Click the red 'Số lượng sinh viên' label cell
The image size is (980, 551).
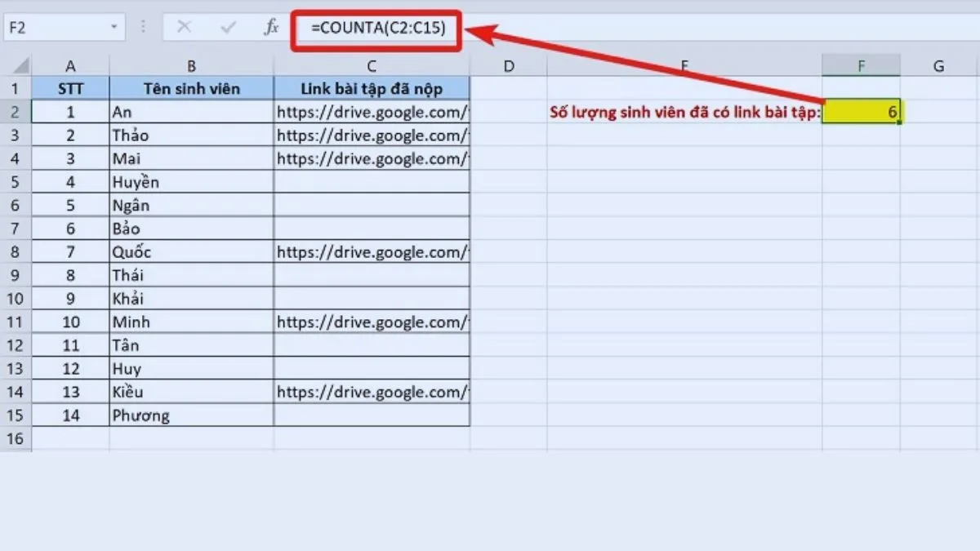click(685, 112)
